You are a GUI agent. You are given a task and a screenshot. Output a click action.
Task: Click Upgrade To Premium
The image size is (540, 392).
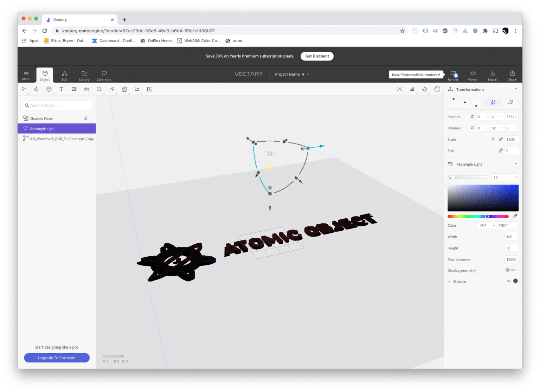tap(57, 358)
